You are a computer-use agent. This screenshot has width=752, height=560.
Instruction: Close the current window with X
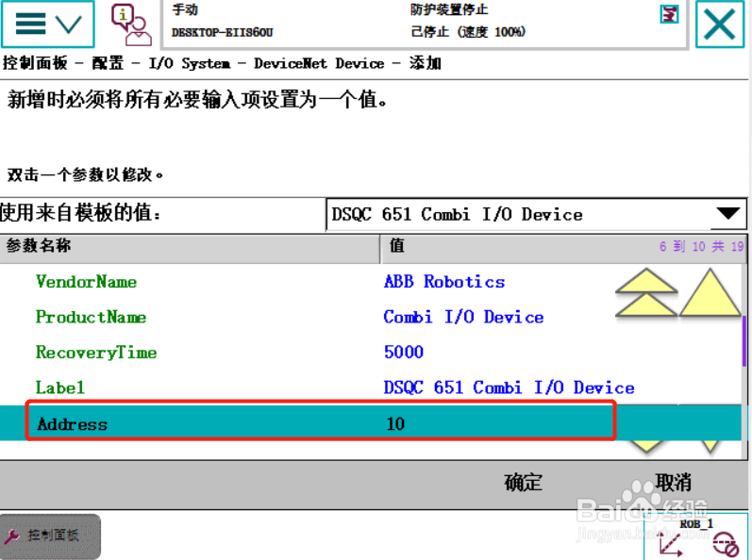pos(719,24)
